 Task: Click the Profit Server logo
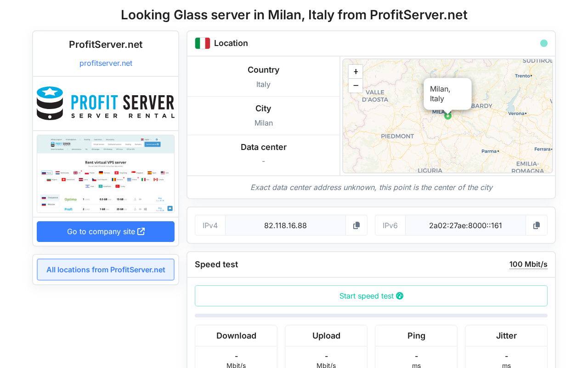(x=106, y=103)
